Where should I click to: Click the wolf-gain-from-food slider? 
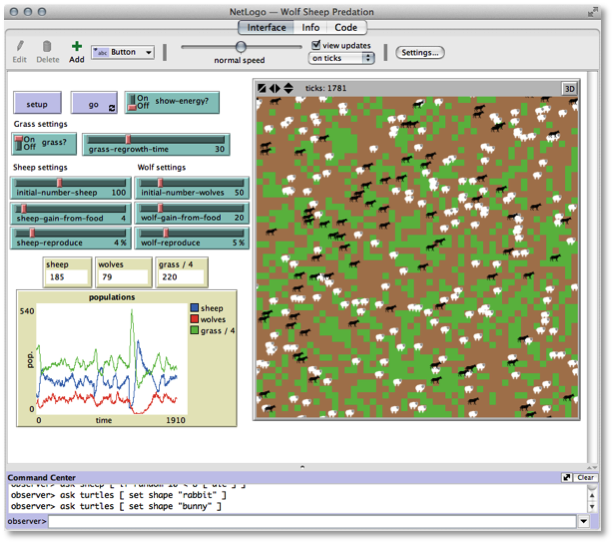192,213
